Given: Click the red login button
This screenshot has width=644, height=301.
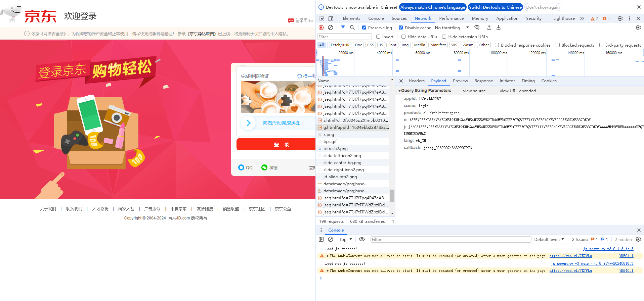Looking at the screenshot, I should (276, 145).
